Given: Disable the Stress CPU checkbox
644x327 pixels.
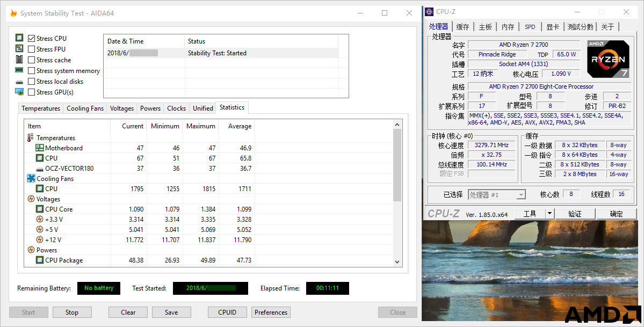Looking at the screenshot, I should pyautogui.click(x=31, y=38).
